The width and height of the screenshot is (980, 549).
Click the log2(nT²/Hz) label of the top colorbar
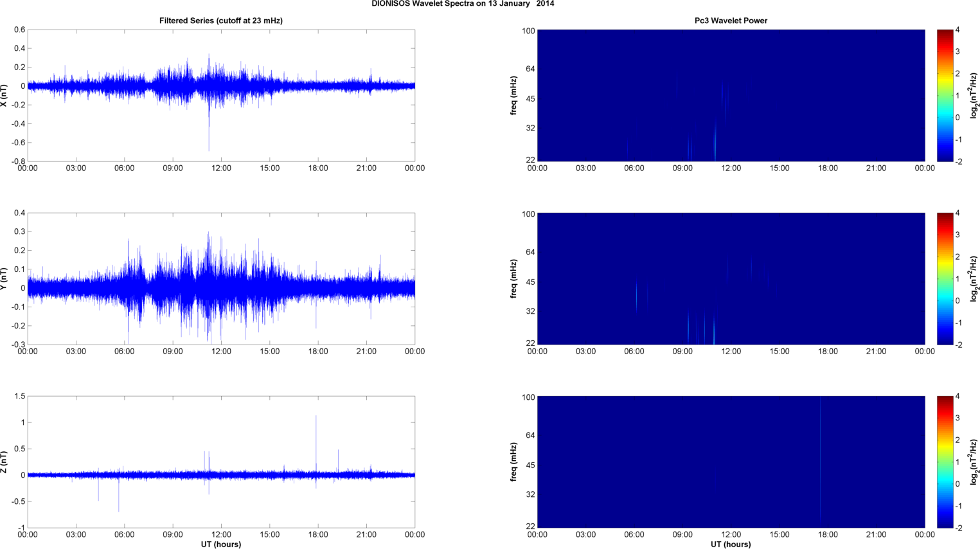click(x=974, y=95)
